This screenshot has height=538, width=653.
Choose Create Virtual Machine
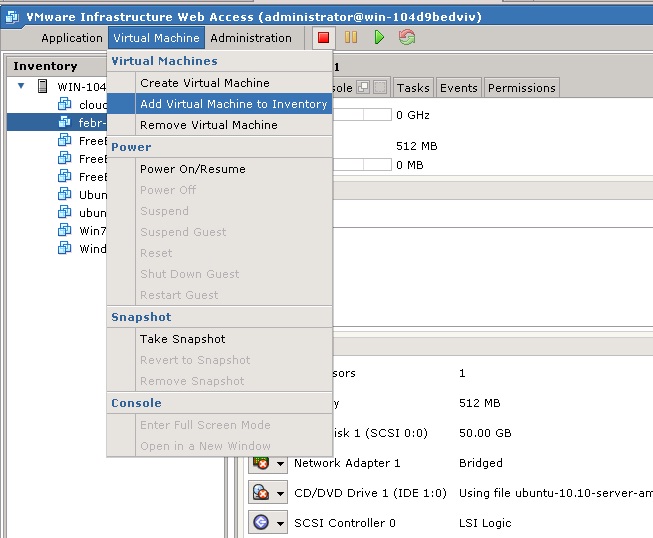coord(219,83)
